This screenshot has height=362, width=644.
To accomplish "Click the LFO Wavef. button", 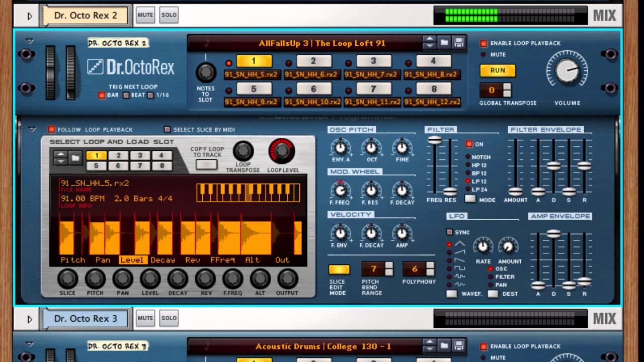I will pos(452,294).
